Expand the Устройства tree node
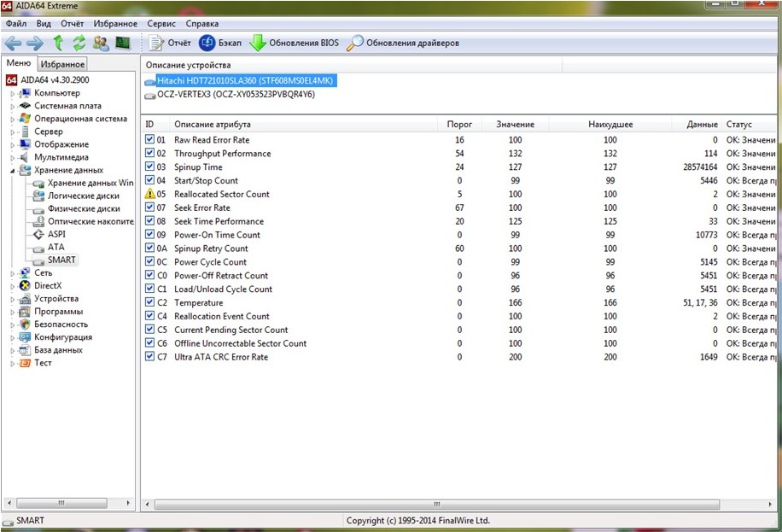Screen dimensions: 782x532 13,299
